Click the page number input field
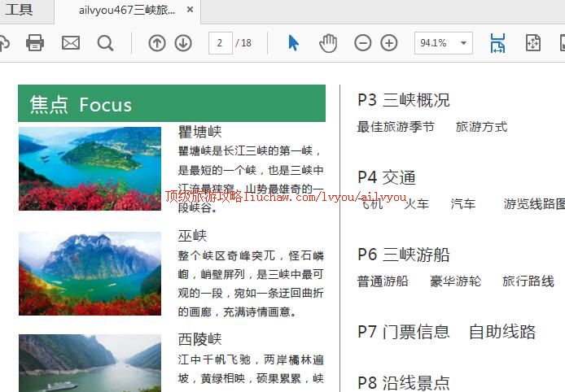The height and width of the screenshot is (392, 565). (x=220, y=43)
